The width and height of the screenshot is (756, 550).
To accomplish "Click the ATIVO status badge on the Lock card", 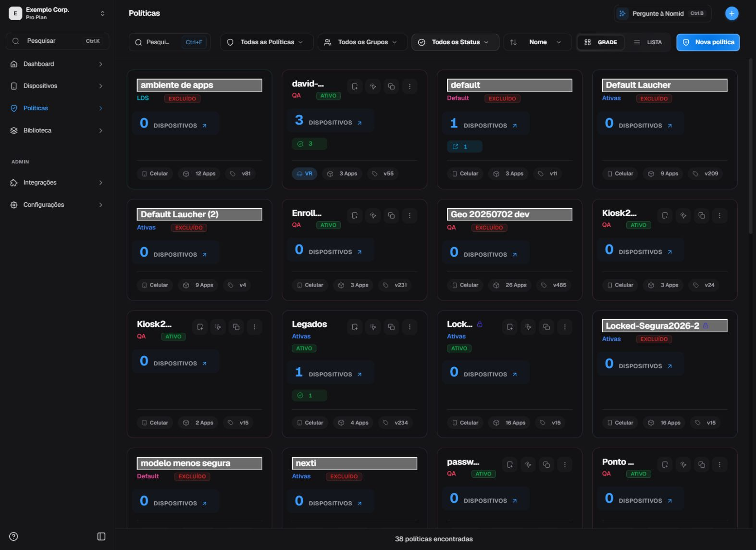I will [x=459, y=349].
